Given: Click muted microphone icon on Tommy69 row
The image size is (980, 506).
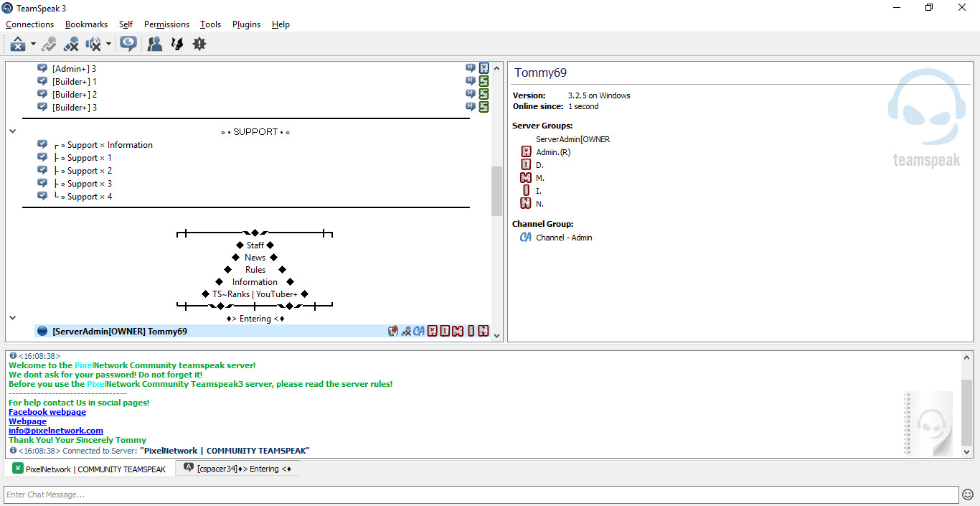Looking at the screenshot, I should [406, 331].
